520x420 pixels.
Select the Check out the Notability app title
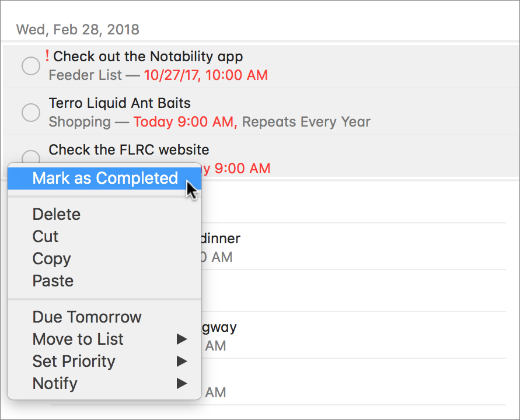tap(148, 57)
